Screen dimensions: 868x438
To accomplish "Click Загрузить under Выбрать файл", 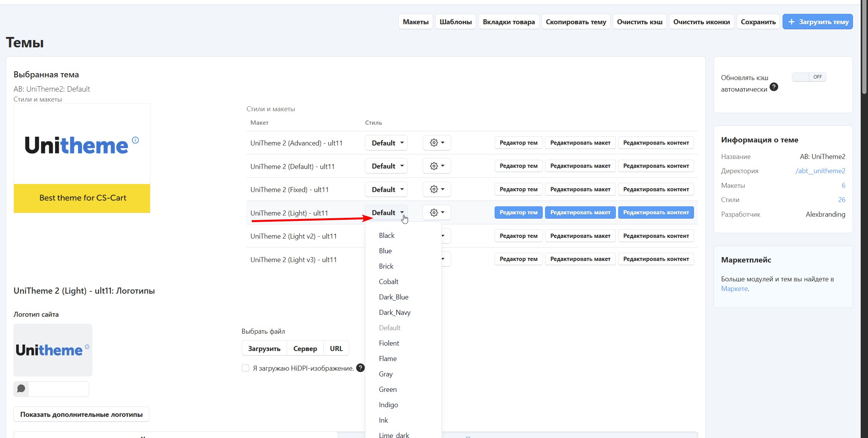I will click(264, 348).
